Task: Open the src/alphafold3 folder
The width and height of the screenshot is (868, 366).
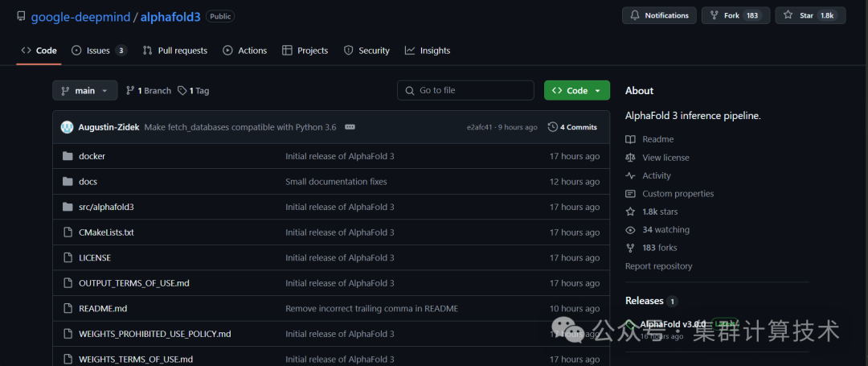Action: coord(106,207)
